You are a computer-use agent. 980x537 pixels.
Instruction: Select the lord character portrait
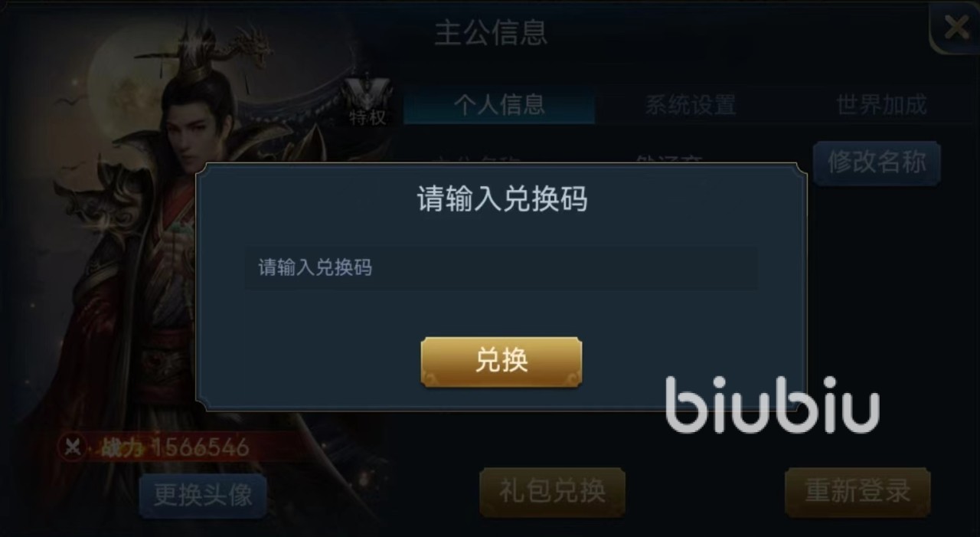click(x=199, y=253)
